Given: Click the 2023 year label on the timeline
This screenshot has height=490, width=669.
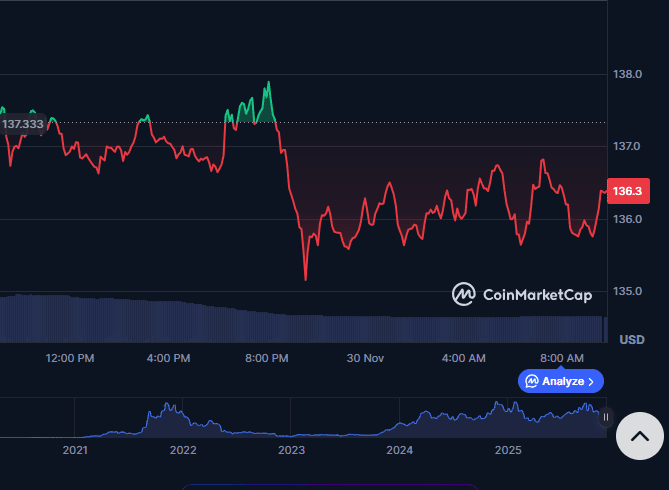Looking at the screenshot, I should click(291, 450).
